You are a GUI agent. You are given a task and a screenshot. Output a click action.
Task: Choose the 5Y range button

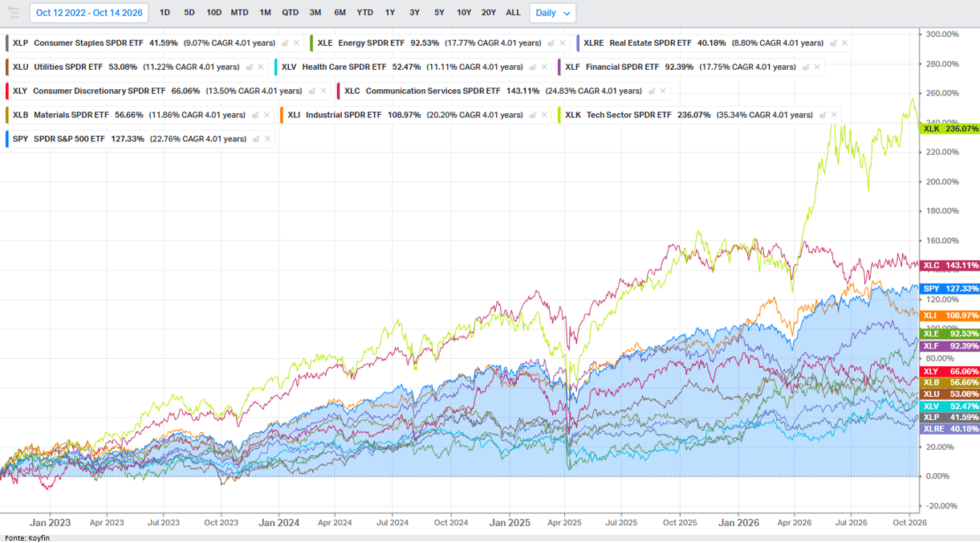click(439, 13)
